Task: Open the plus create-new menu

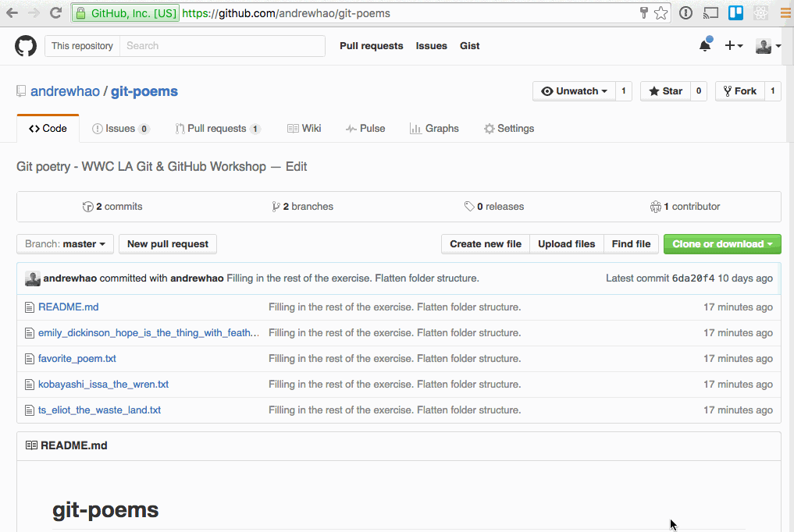Action: tap(733, 45)
